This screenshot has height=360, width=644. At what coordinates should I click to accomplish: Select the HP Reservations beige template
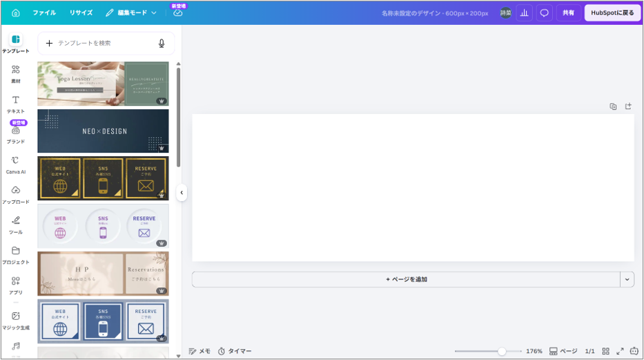103,274
